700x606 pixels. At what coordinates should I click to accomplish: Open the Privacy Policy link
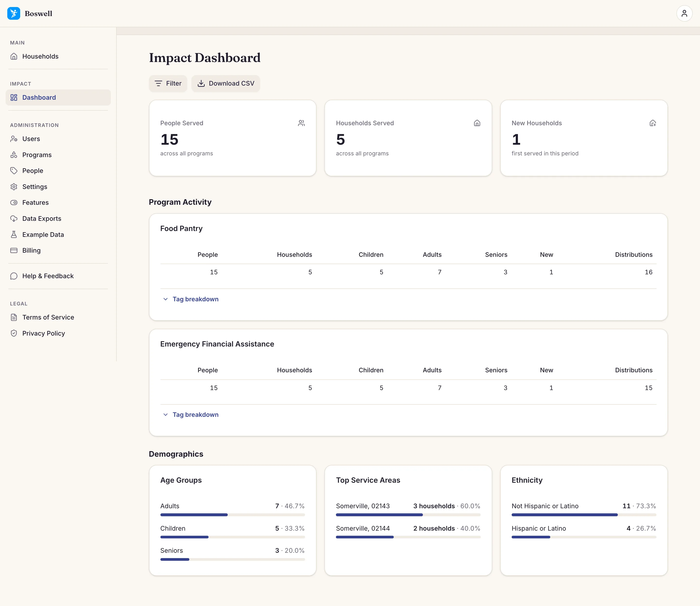coord(58,333)
